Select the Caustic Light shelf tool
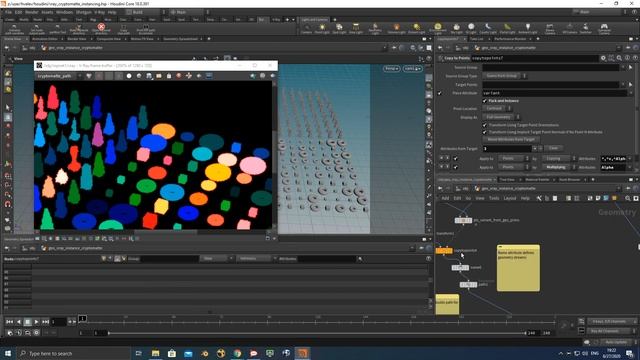The height and width of the screenshot is (360, 640). pyautogui.click(x=488, y=29)
